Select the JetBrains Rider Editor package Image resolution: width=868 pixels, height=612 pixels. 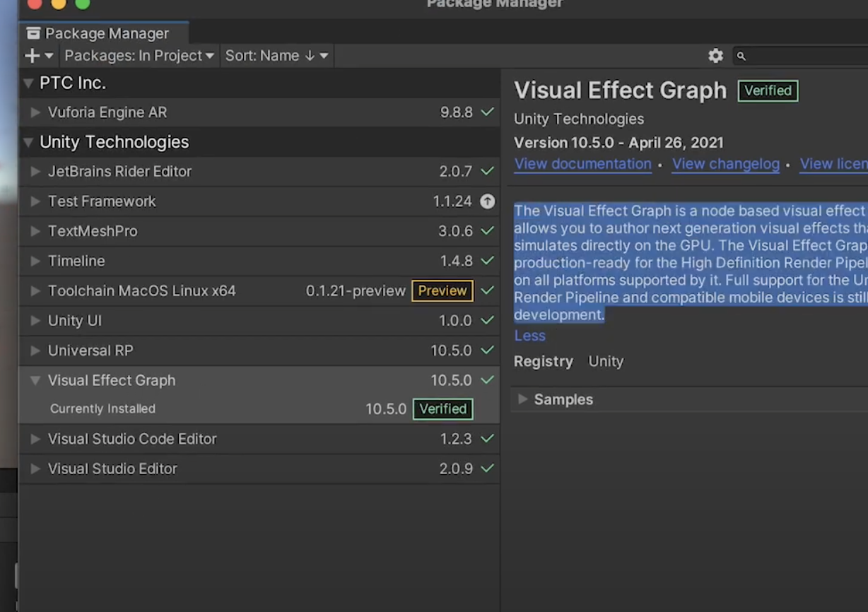[x=259, y=172]
